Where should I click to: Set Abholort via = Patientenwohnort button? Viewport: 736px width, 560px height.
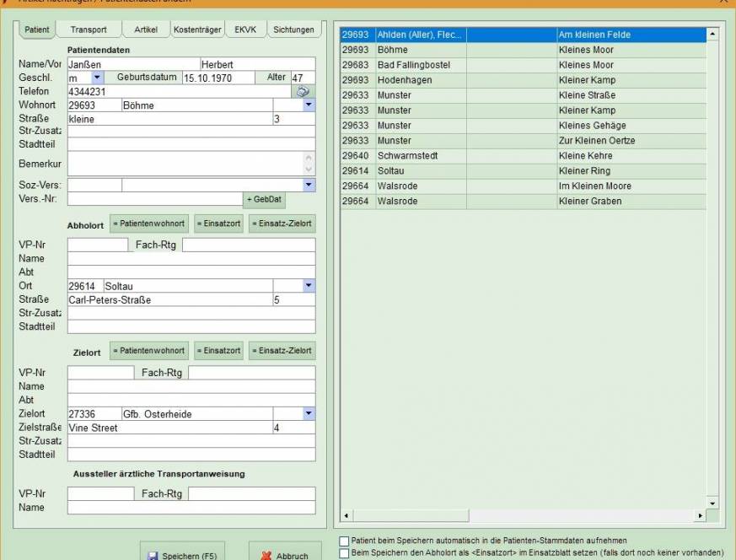[x=148, y=224]
